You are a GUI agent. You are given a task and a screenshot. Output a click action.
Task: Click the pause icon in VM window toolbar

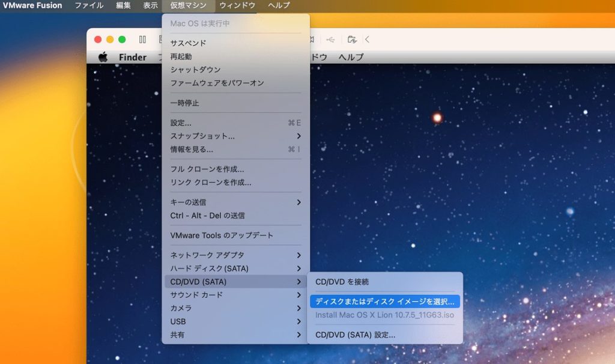142,39
